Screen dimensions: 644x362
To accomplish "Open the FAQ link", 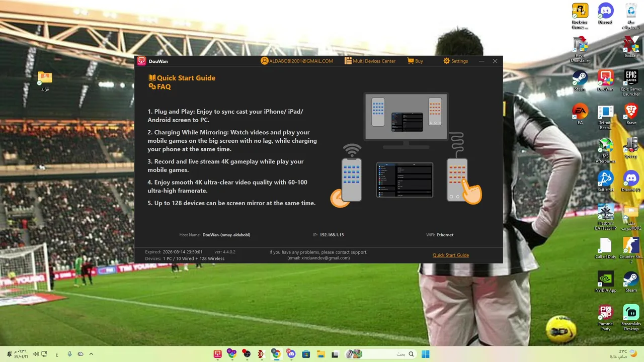I will 159,86.
